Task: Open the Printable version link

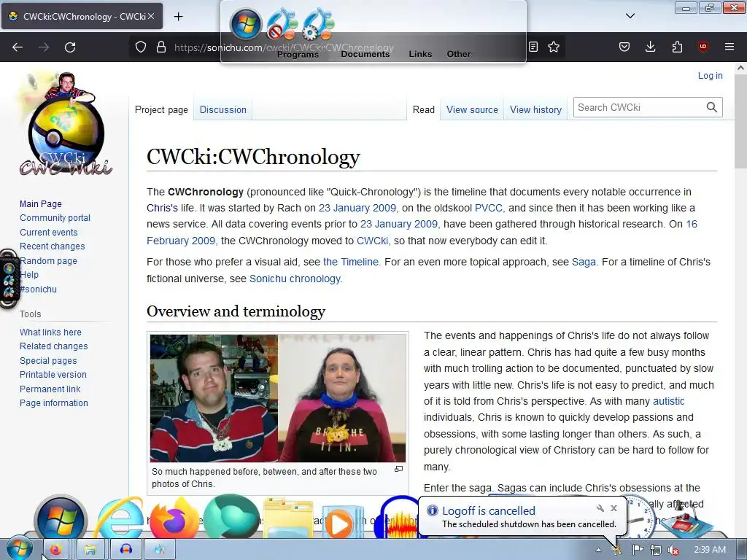Action: click(x=53, y=375)
